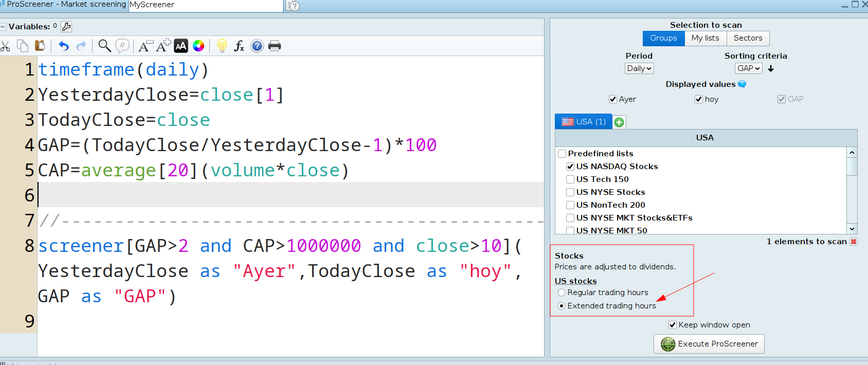This screenshot has height=365, width=868.
Task: Click 'timeframe(daily)' on line 1
Action: click(123, 69)
